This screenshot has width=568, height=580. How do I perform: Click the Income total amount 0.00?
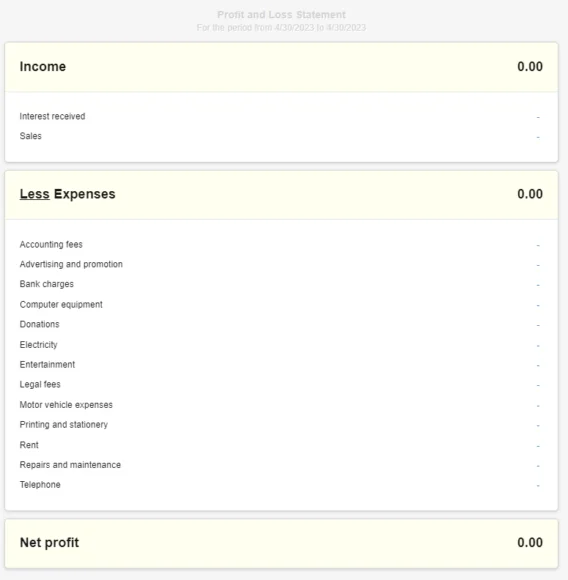pos(530,67)
